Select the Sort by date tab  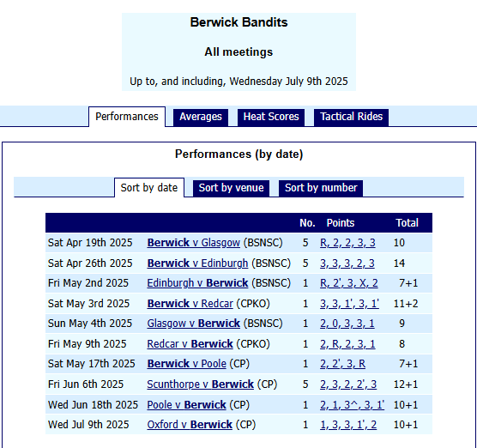pyautogui.click(x=149, y=188)
